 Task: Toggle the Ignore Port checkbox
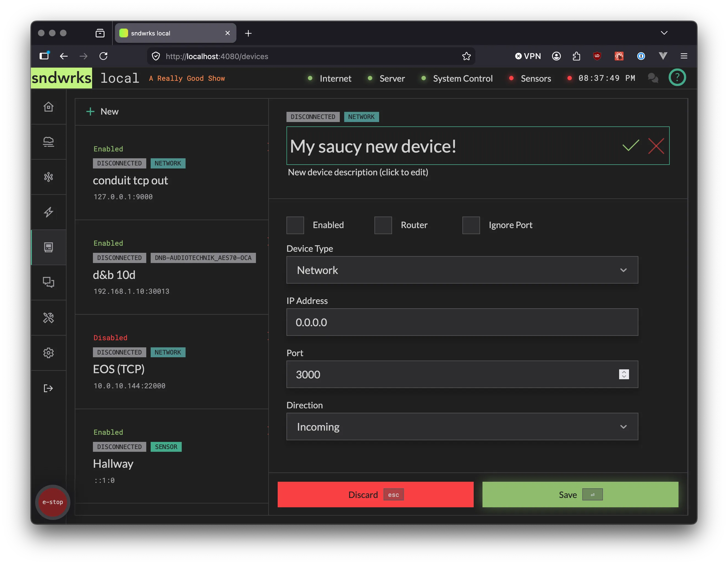[471, 225]
